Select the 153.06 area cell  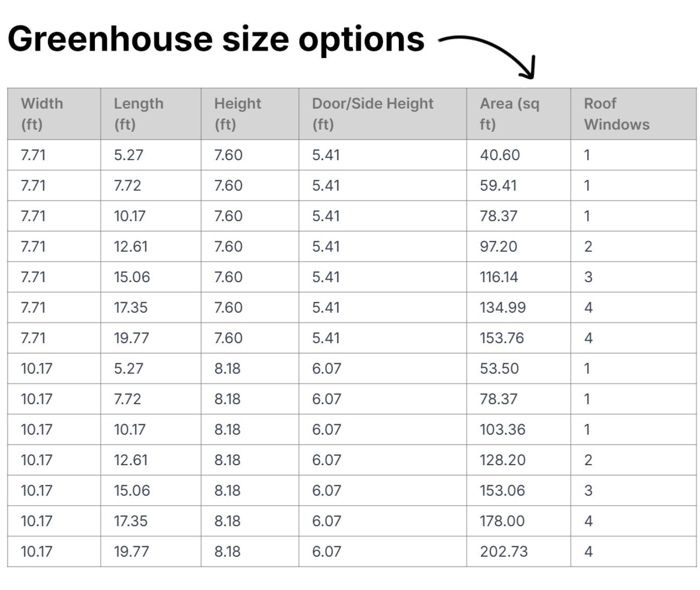tap(502, 490)
